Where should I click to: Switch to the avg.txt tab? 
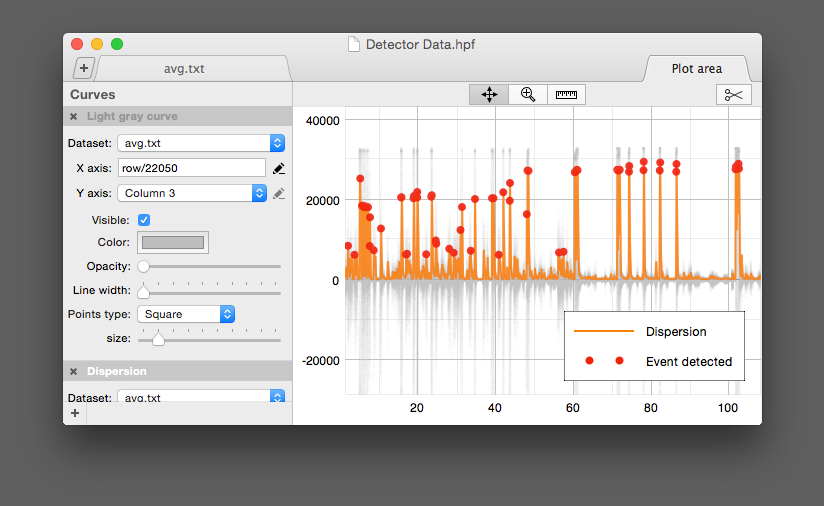(191, 69)
